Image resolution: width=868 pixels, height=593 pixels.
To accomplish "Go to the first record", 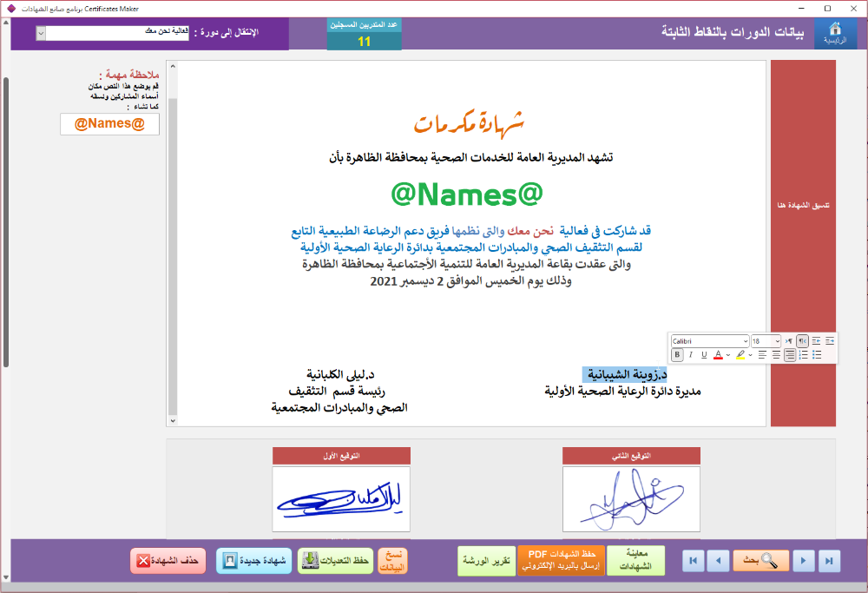I will (x=693, y=561).
